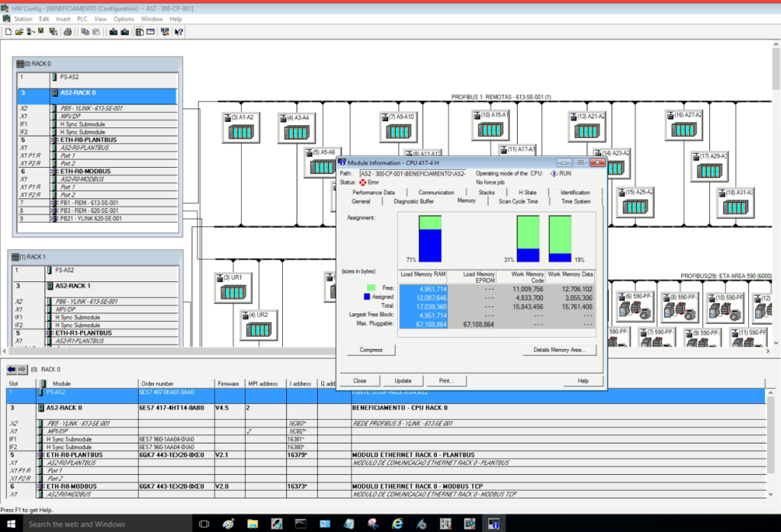Click the New station toolbar icon

click(x=8, y=32)
